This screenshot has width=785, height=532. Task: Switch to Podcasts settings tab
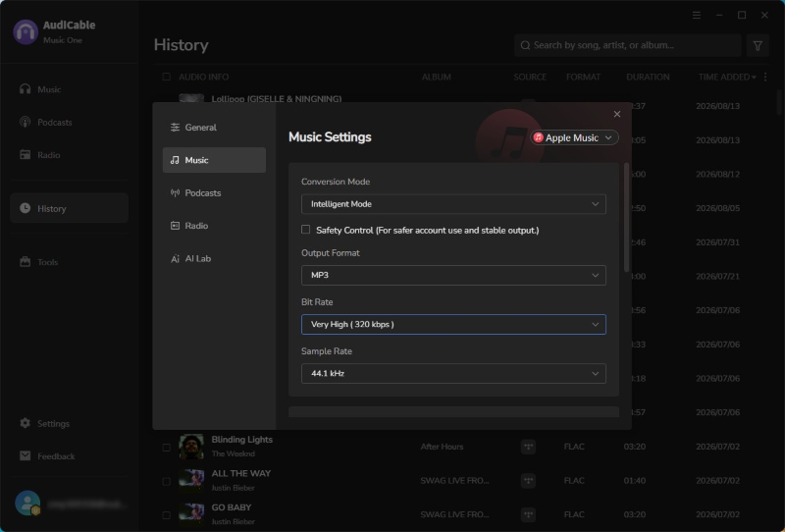click(x=214, y=192)
